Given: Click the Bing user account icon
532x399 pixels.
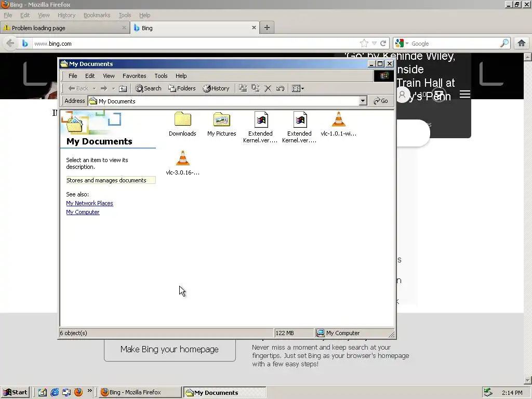Looking at the screenshot, I should 403,95.
